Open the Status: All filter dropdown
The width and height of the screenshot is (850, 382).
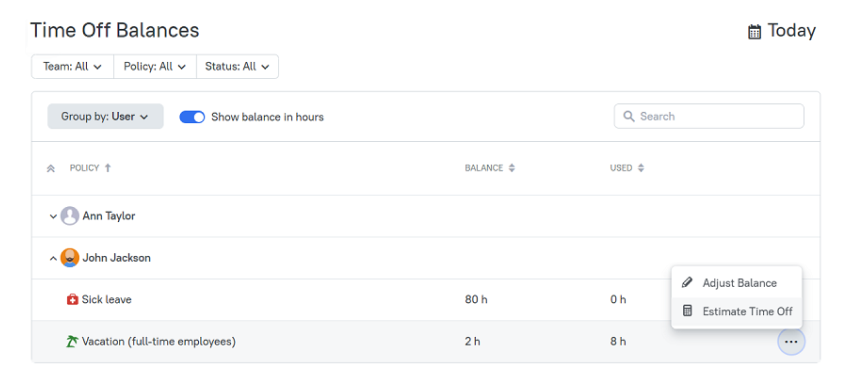click(x=237, y=67)
